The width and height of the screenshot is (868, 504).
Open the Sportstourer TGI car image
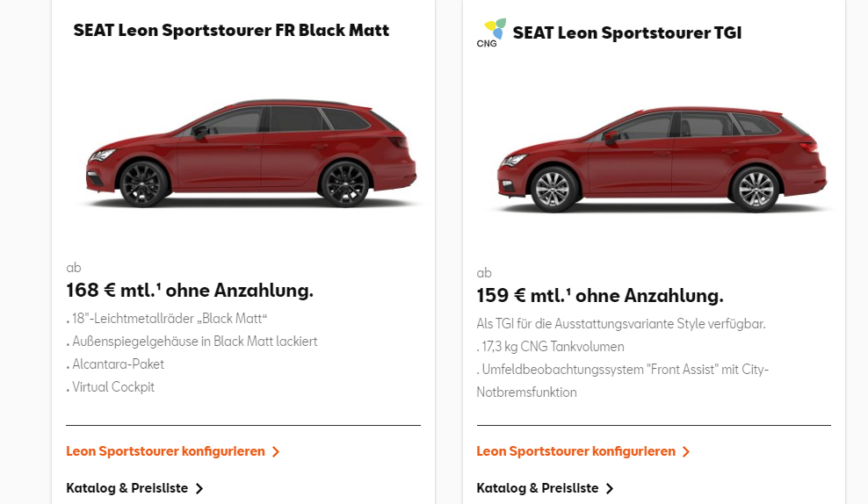tap(661, 160)
